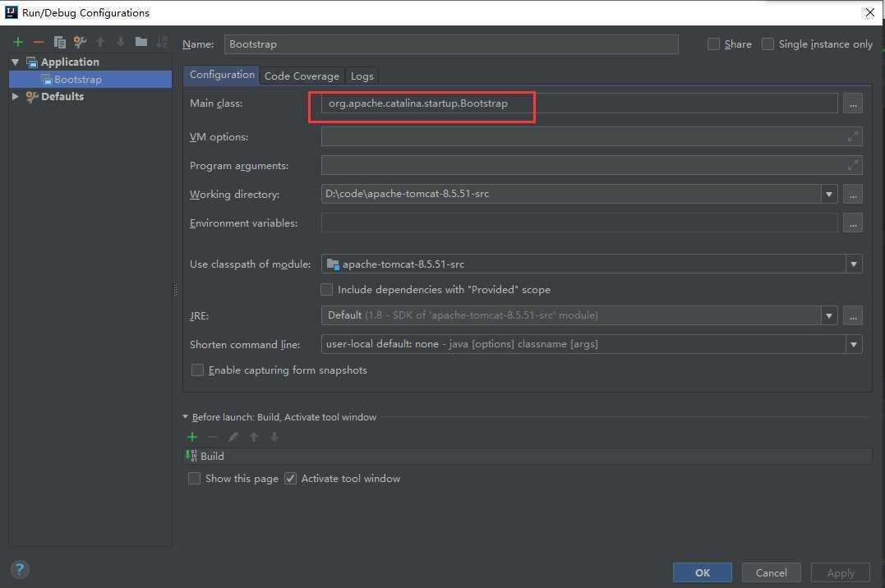Browse for the main class with the ellipsis button
The width and height of the screenshot is (885, 588).
(x=853, y=103)
